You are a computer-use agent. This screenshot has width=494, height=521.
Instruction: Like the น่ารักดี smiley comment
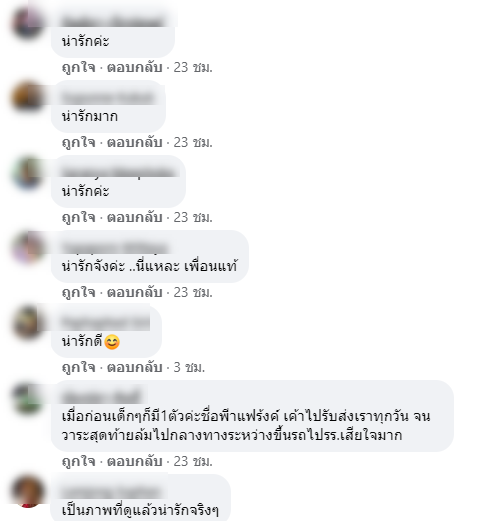pyautogui.click(x=79, y=368)
